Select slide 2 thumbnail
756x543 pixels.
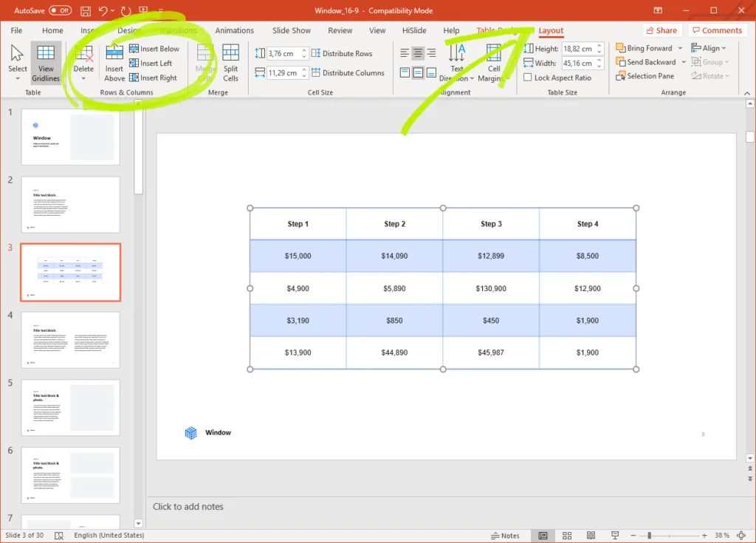pyautogui.click(x=70, y=205)
